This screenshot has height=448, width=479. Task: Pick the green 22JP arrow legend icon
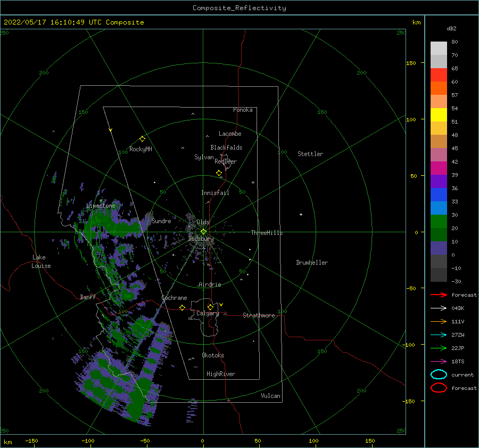tap(439, 348)
